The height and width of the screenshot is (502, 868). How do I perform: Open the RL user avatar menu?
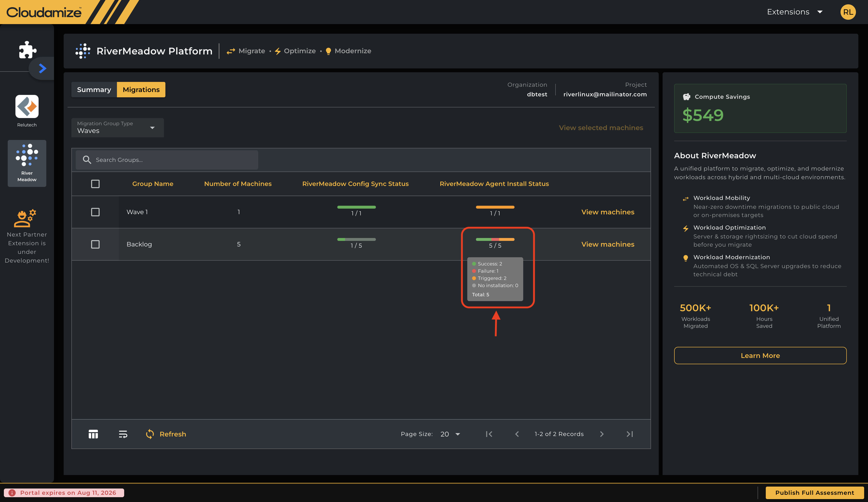pyautogui.click(x=848, y=12)
